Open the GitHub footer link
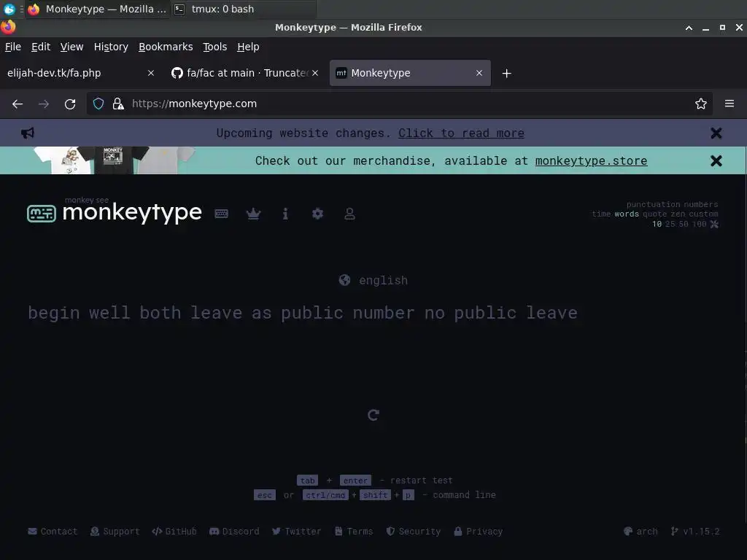The height and width of the screenshot is (560, 747). [174, 531]
